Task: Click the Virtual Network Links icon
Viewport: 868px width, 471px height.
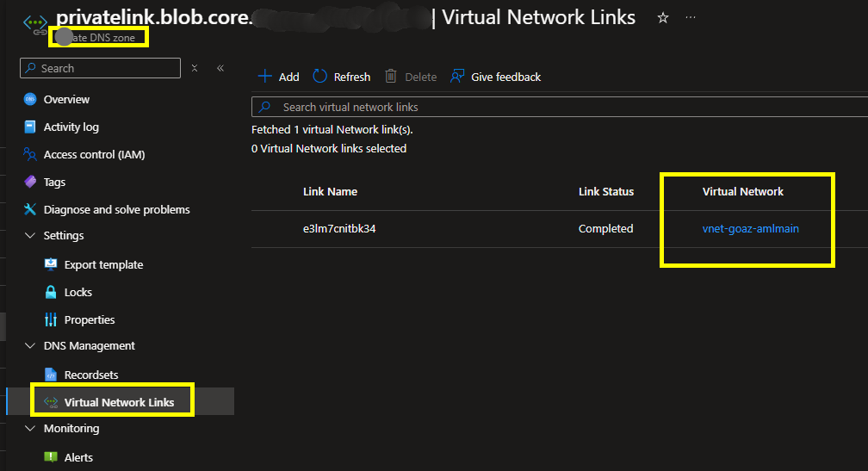Action: tap(50, 402)
